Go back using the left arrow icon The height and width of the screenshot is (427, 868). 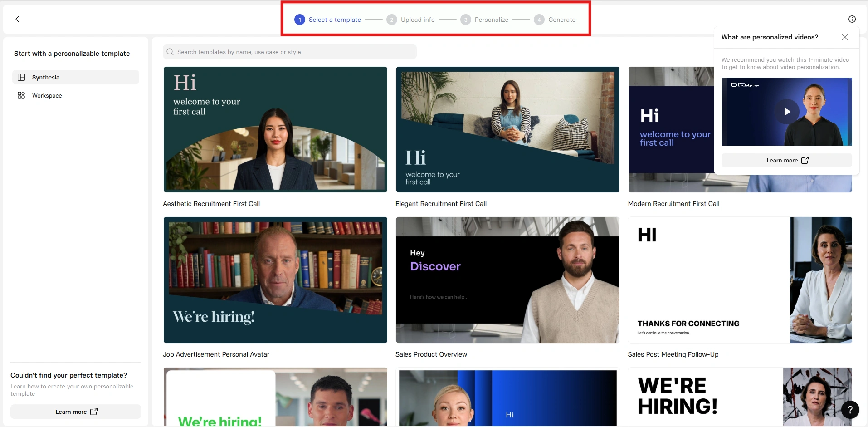point(17,19)
